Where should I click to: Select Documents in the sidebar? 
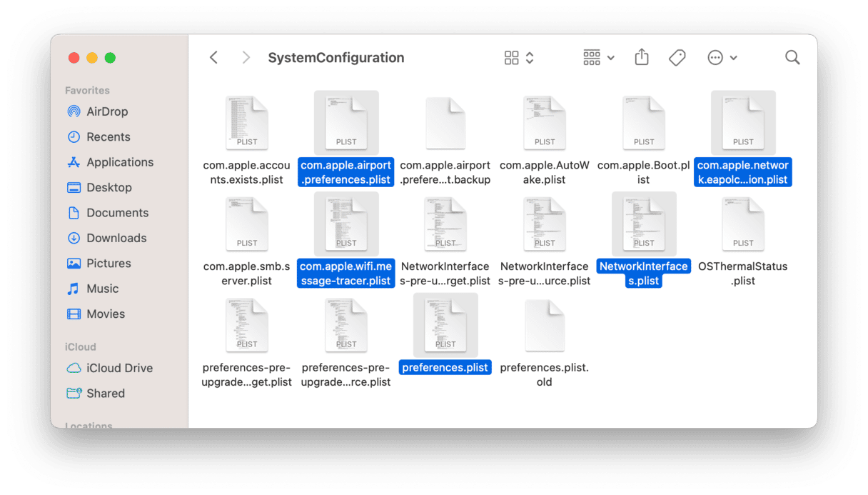click(107, 213)
